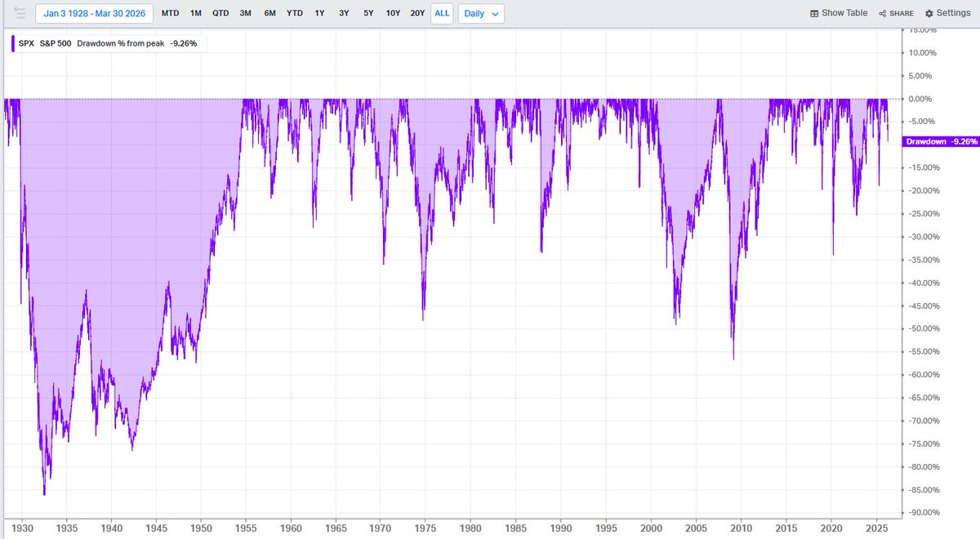Select the QTD time range
This screenshot has width=980, height=539.
(220, 14)
